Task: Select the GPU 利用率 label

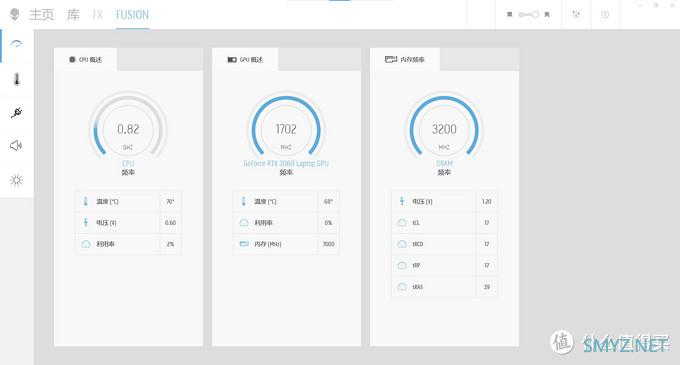Action: (263, 223)
